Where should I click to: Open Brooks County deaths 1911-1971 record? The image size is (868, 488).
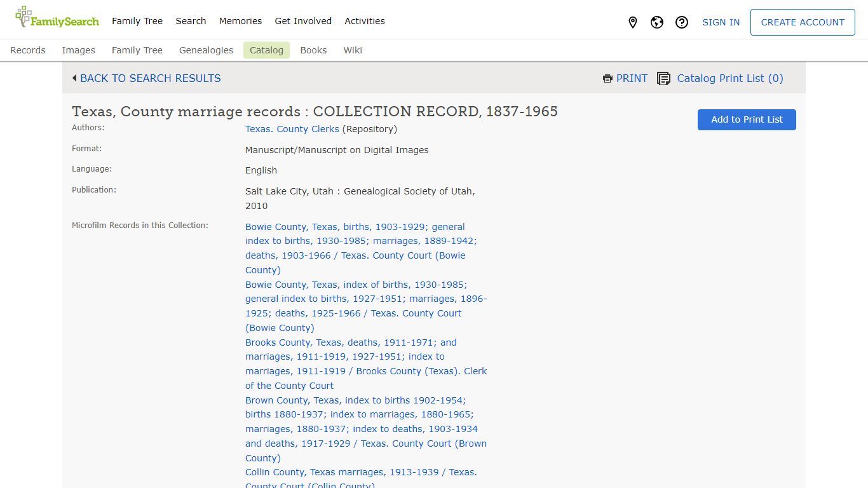tap(366, 364)
